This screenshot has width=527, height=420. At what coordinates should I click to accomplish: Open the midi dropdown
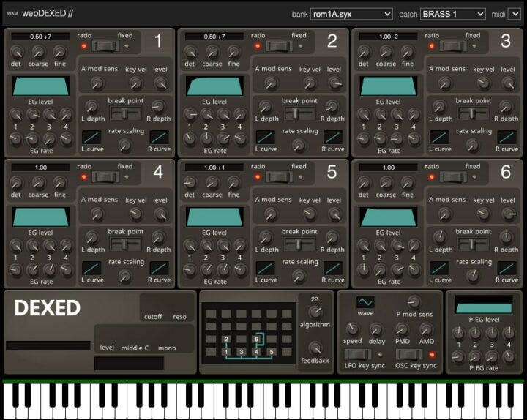pyautogui.click(x=514, y=14)
